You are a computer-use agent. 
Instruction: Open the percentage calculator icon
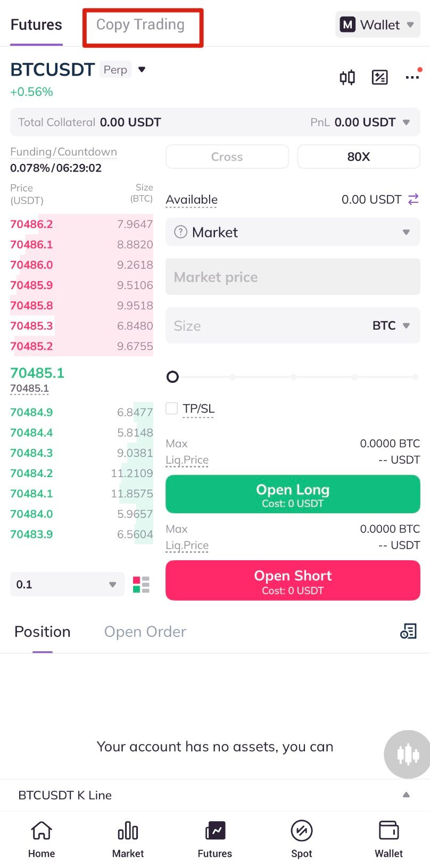[x=379, y=78]
